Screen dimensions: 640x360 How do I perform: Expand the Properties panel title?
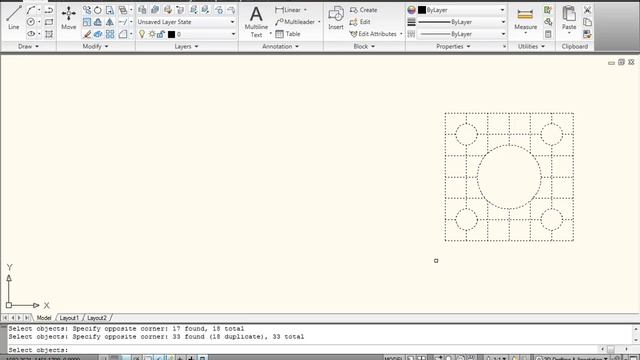(453, 47)
